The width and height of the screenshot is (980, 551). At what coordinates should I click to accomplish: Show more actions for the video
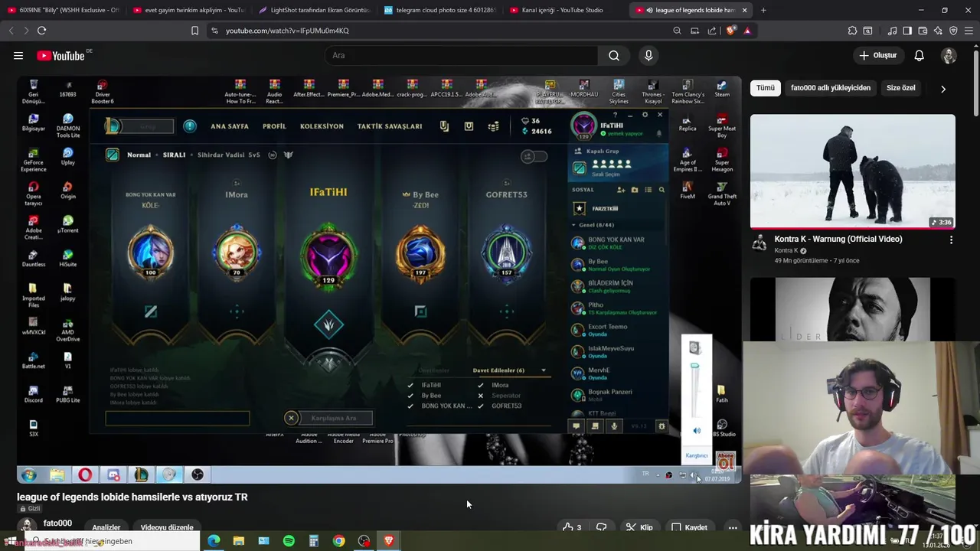coord(733,527)
